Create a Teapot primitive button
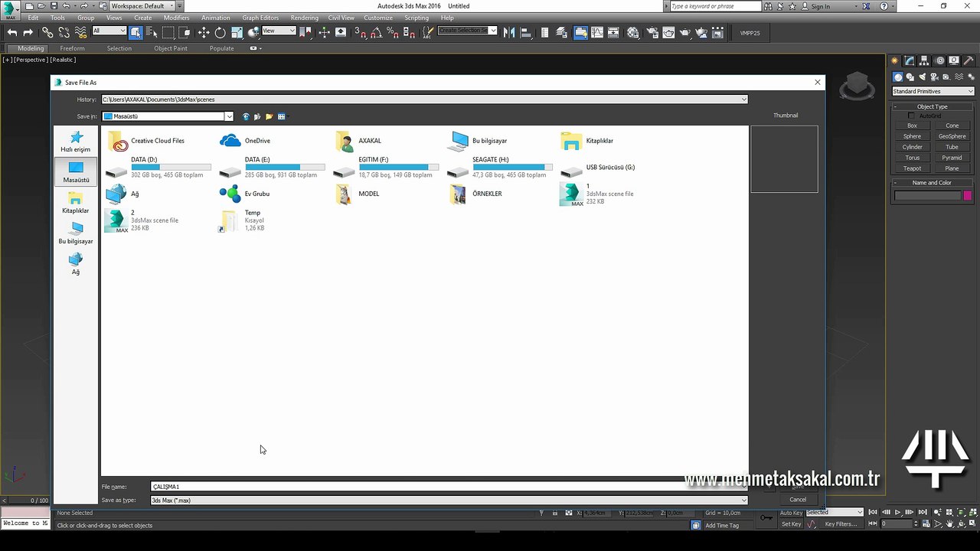This screenshot has height=551, width=980. coord(913,168)
